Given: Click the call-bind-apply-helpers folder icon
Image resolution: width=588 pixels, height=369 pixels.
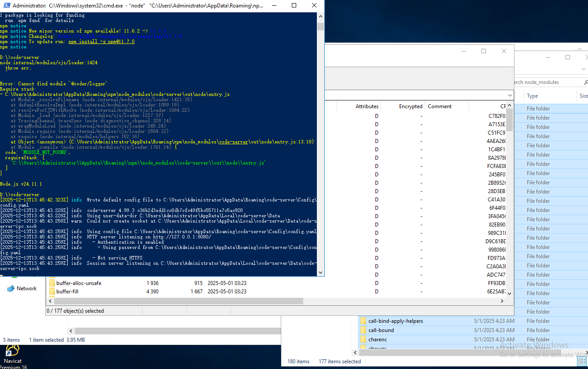Looking at the screenshot, I should (363, 321).
